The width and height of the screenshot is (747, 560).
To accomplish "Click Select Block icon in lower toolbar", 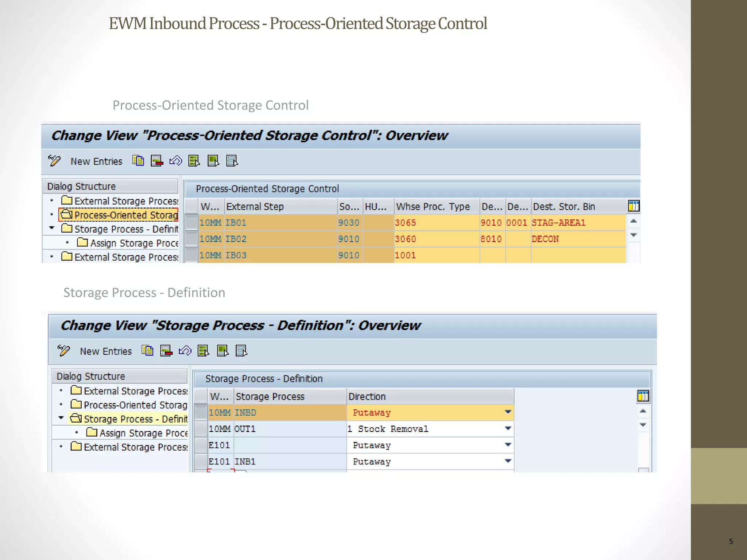I will [x=222, y=351].
